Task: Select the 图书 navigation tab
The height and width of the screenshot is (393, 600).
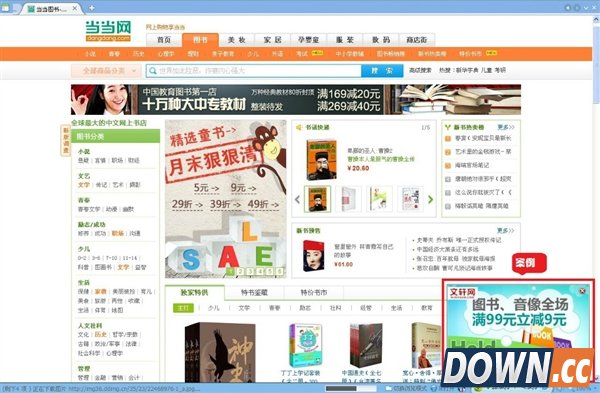Action: (200, 40)
